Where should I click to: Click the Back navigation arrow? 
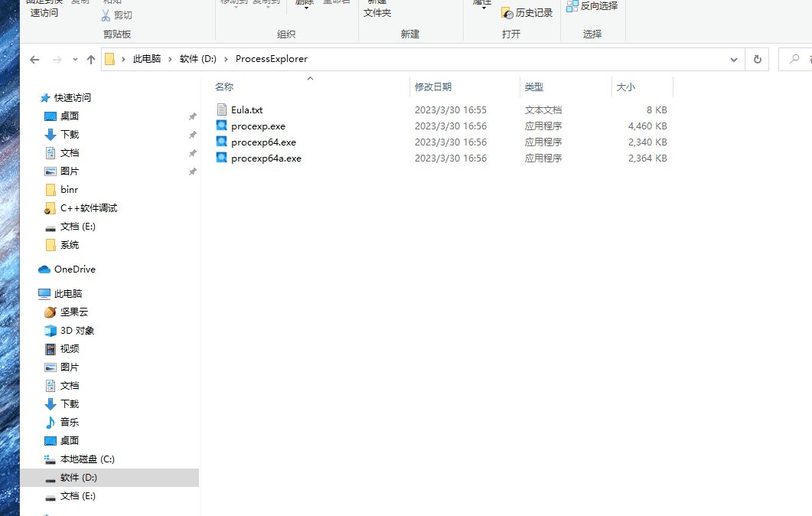34,60
